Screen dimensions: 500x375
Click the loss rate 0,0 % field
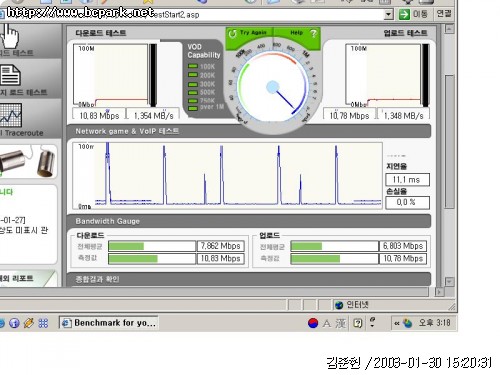(407, 202)
